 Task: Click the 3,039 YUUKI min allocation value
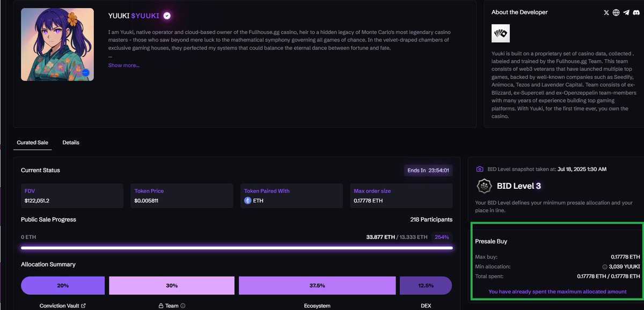click(624, 267)
